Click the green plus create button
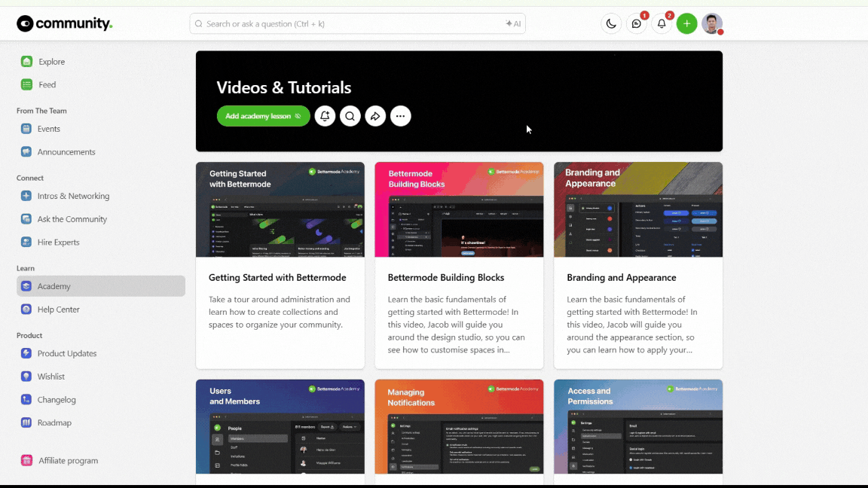This screenshot has width=868, height=488. coord(686,24)
